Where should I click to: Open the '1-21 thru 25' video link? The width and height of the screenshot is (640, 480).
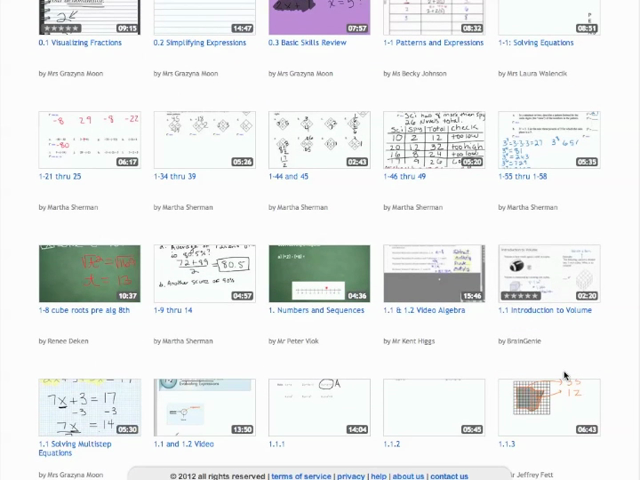tap(60, 177)
